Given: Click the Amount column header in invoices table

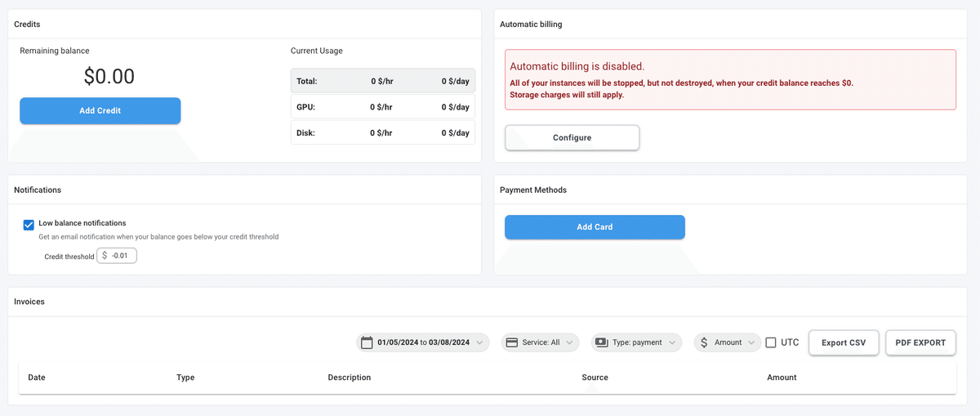Looking at the screenshot, I should tap(782, 378).
